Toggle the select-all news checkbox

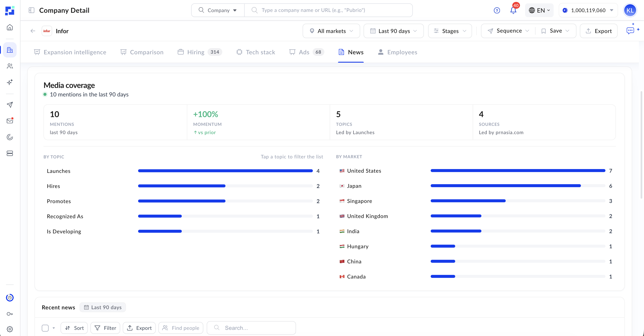click(x=45, y=328)
